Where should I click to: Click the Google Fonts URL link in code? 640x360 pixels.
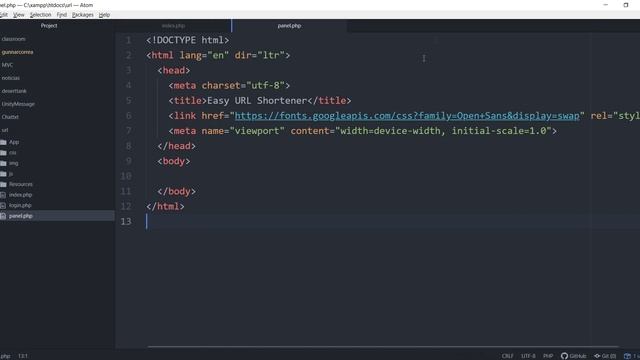coord(407,116)
